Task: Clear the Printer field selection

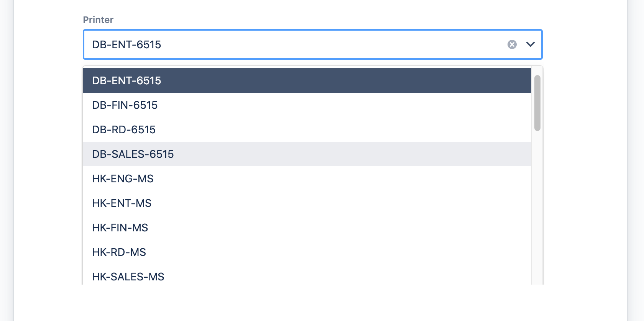Action: point(512,44)
